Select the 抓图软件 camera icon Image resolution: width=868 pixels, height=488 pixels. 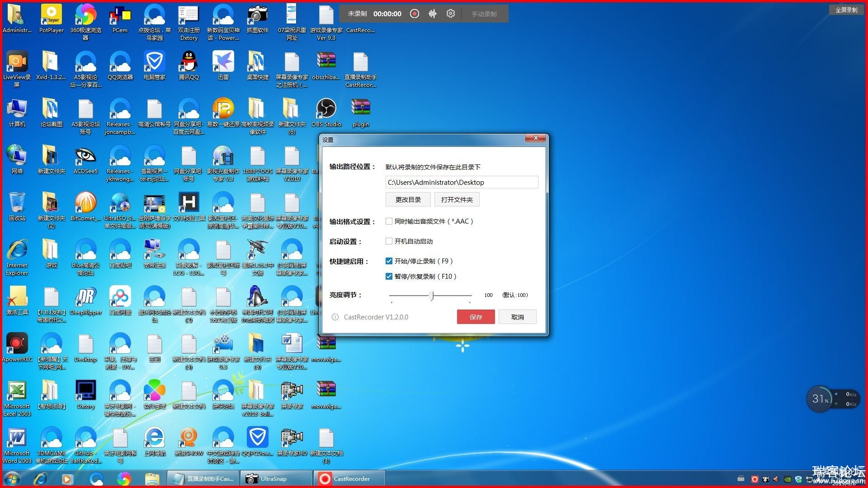click(258, 19)
